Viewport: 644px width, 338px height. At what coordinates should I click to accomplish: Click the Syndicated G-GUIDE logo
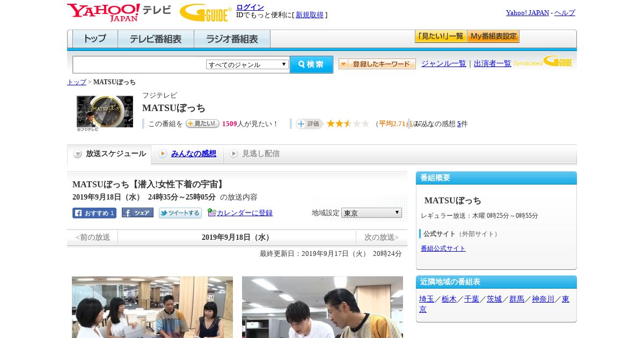click(543, 61)
